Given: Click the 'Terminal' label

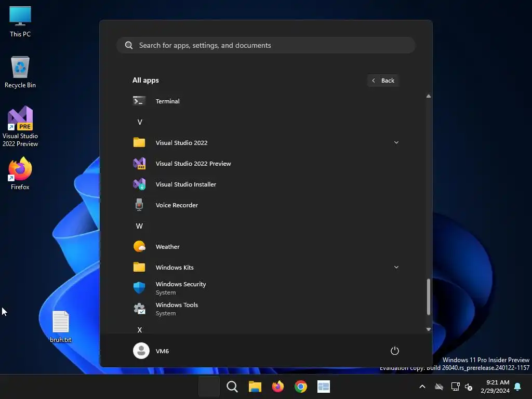Looking at the screenshot, I should click(x=168, y=101).
